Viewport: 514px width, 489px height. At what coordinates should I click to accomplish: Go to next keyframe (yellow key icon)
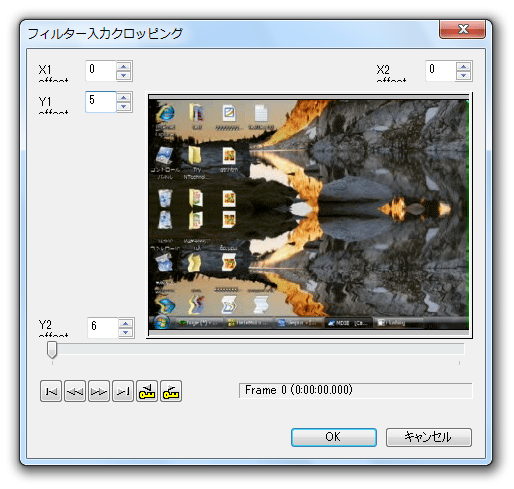171,391
